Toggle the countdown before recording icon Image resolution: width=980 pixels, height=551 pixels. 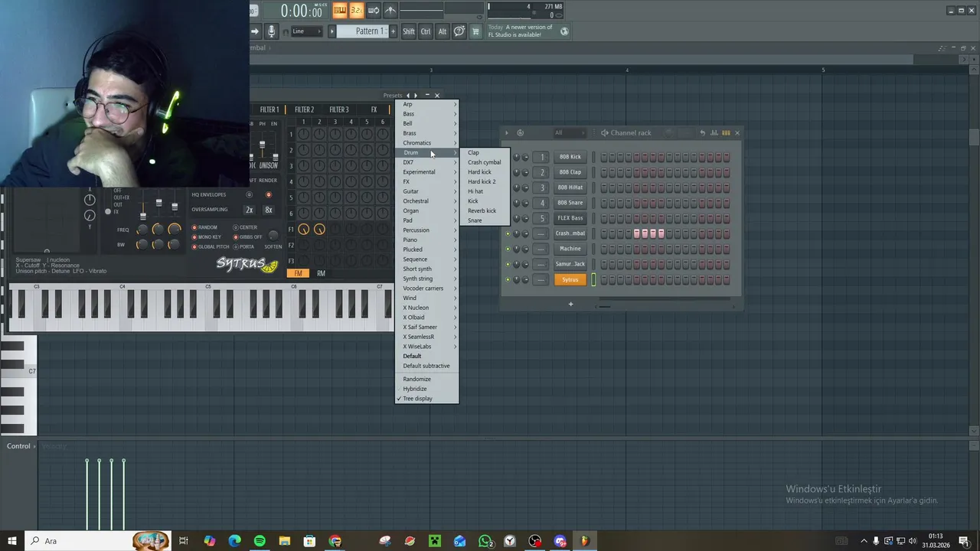(356, 10)
